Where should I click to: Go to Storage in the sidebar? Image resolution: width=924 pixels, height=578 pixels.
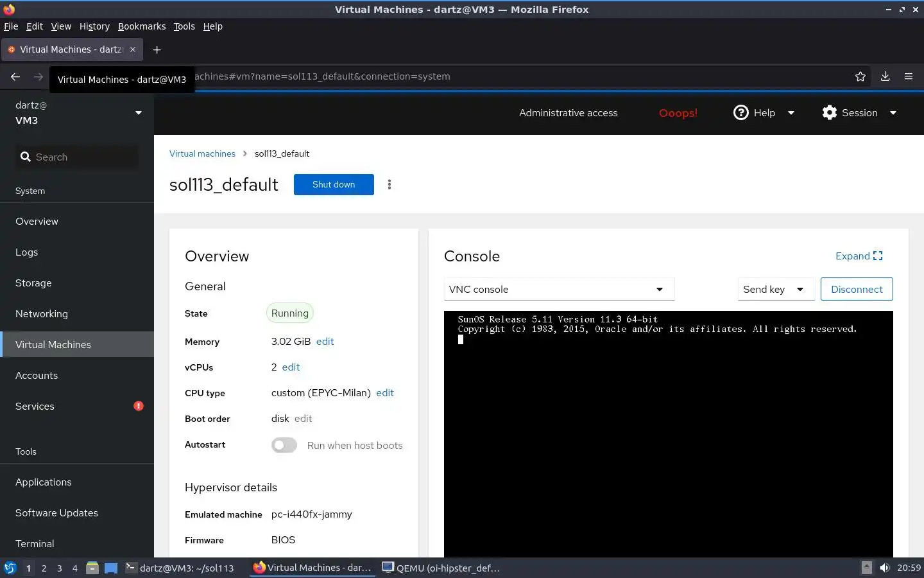click(x=77, y=283)
